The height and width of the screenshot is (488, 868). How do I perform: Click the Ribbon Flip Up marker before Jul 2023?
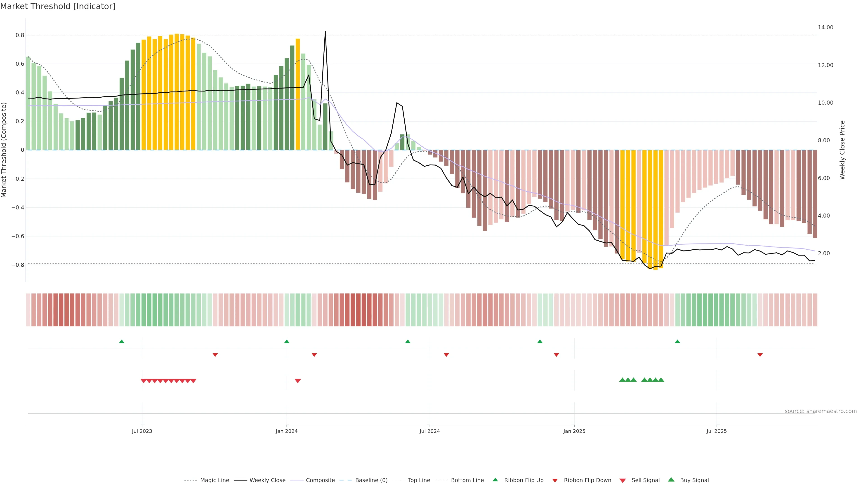tap(122, 342)
